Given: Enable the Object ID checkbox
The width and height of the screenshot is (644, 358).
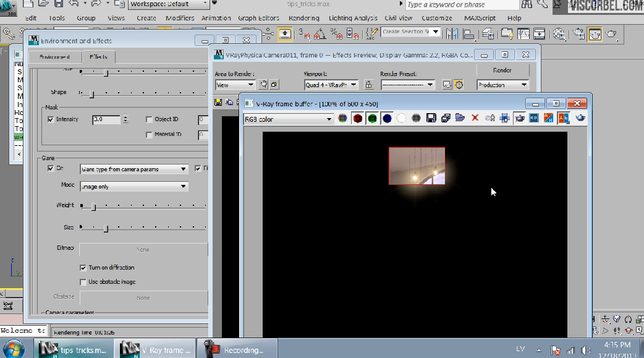Looking at the screenshot, I should click(149, 119).
